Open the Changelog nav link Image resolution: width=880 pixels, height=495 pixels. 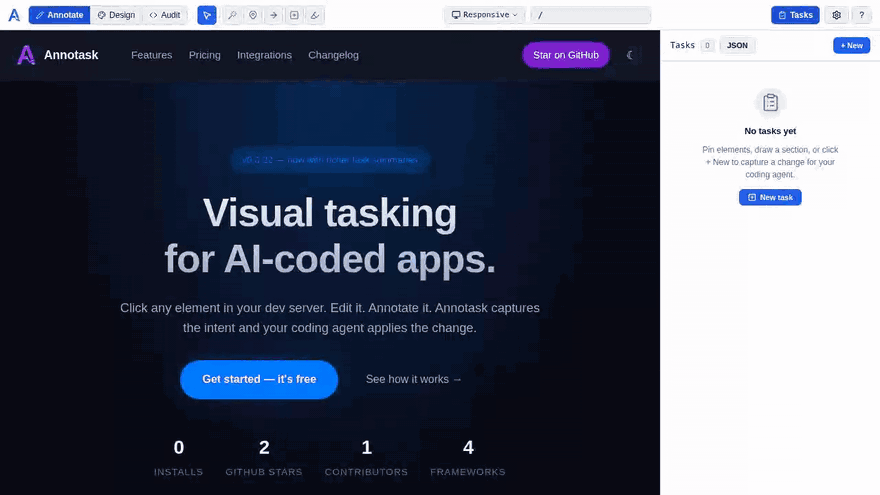click(x=333, y=55)
